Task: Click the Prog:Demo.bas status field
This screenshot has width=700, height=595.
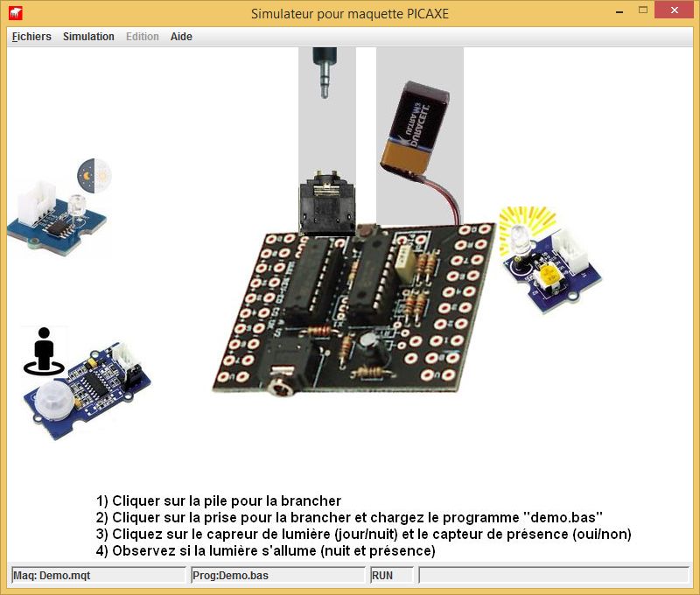Action: 276,575
